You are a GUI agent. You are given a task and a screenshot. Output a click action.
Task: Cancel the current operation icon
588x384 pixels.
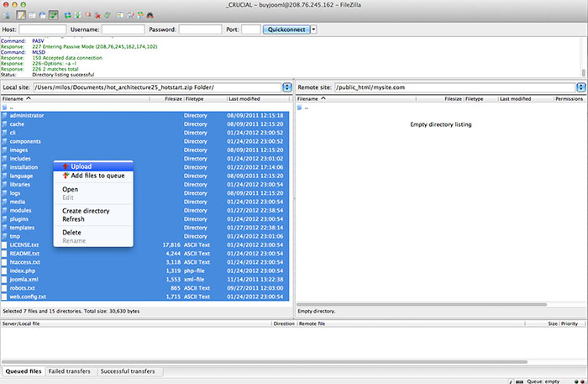tap(88, 15)
